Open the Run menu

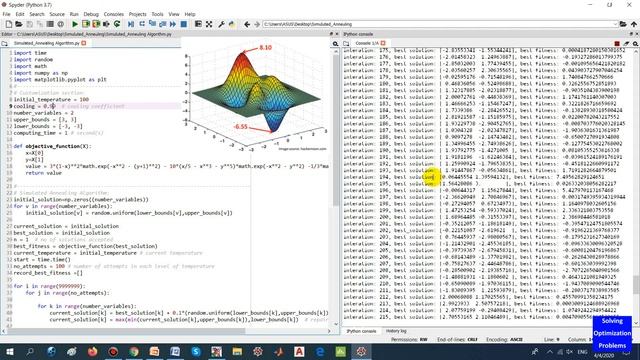click(74, 14)
